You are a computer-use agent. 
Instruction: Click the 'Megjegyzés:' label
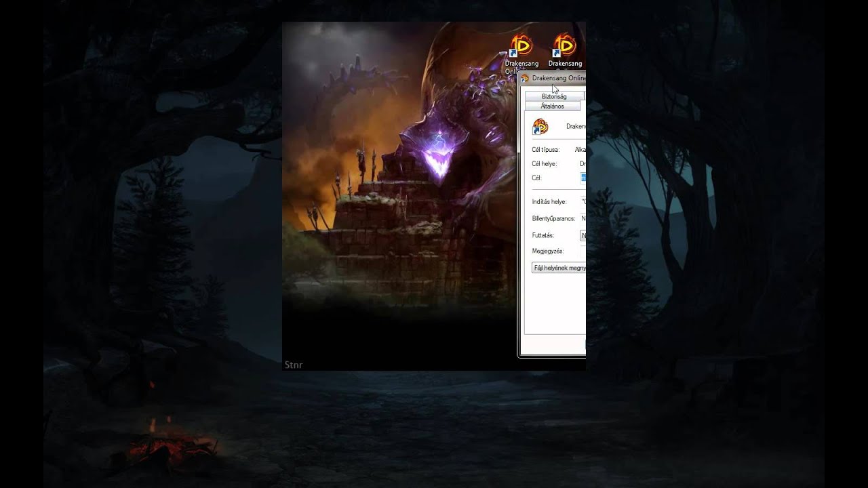pos(548,251)
